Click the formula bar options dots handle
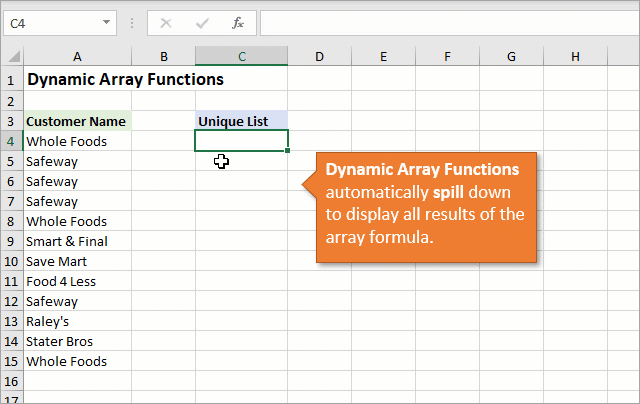This screenshot has width=640, height=404. 132,23
